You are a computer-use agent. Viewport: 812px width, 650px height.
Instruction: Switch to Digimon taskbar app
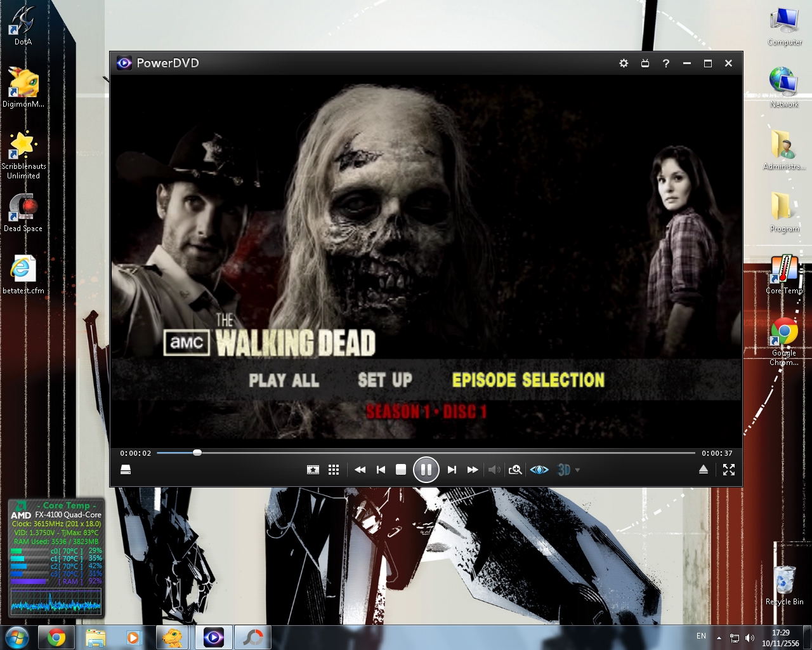click(173, 637)
